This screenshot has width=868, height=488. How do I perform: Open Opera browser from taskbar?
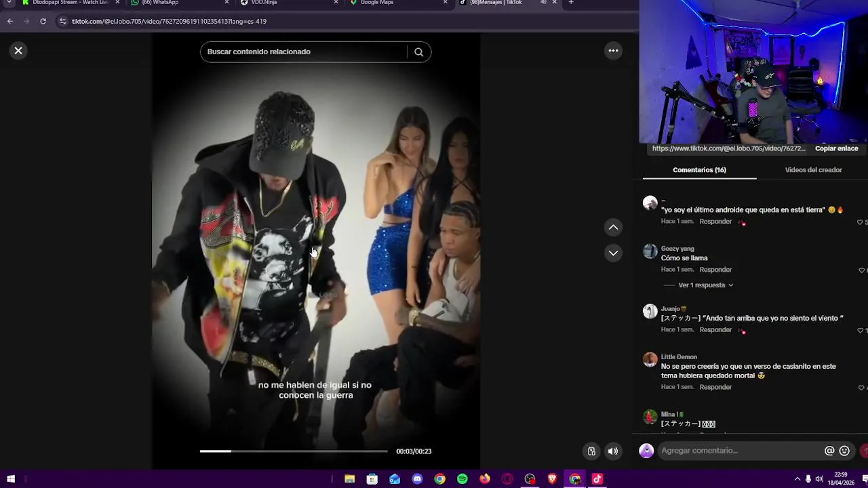tap(507, 479)
